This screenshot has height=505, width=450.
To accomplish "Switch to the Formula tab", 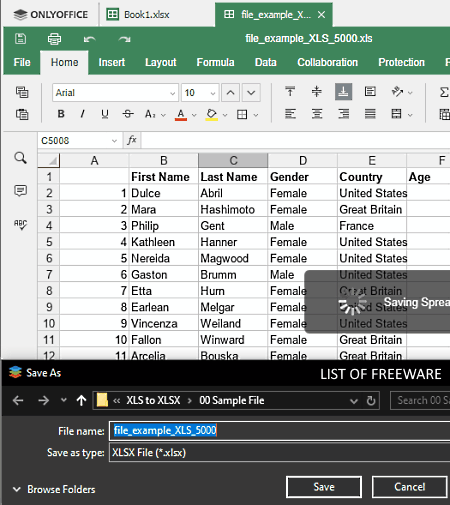I will pos(215,62).
